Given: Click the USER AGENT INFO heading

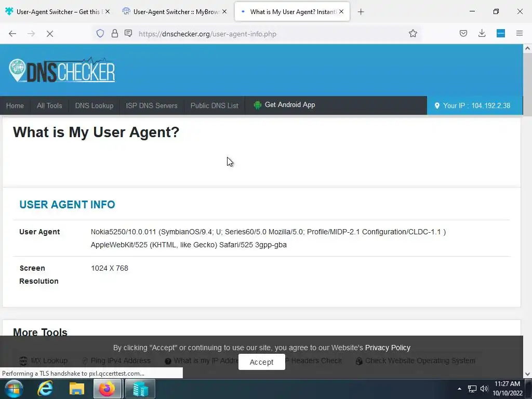Looking at the screenshot, I should [x=67, y=205].
